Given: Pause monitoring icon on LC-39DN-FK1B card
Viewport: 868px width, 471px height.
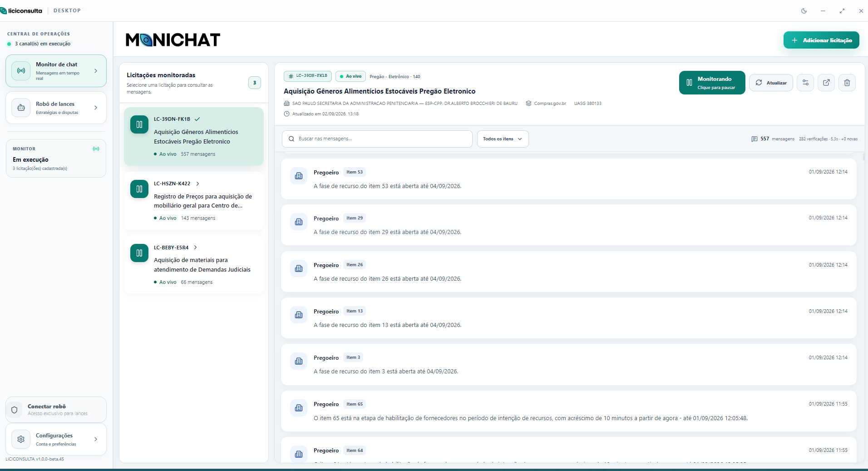Looking at the screenshot, I should (x=139, y=124).
